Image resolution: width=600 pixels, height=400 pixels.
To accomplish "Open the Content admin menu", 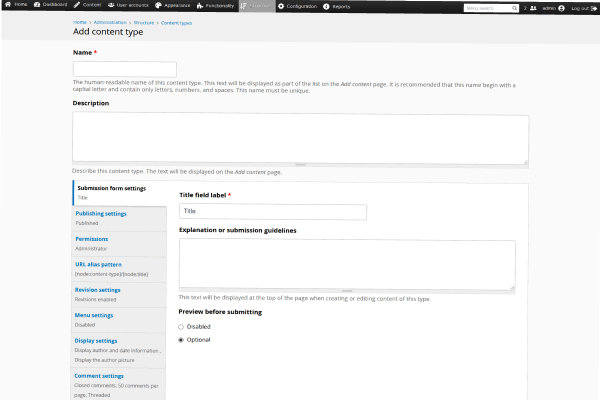I will coord(88,6).
